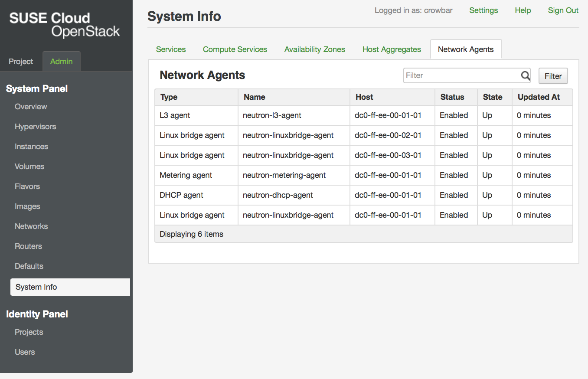Click the Type column header
The height and width of the screenshot is (379, 588).
pos(196,97)
